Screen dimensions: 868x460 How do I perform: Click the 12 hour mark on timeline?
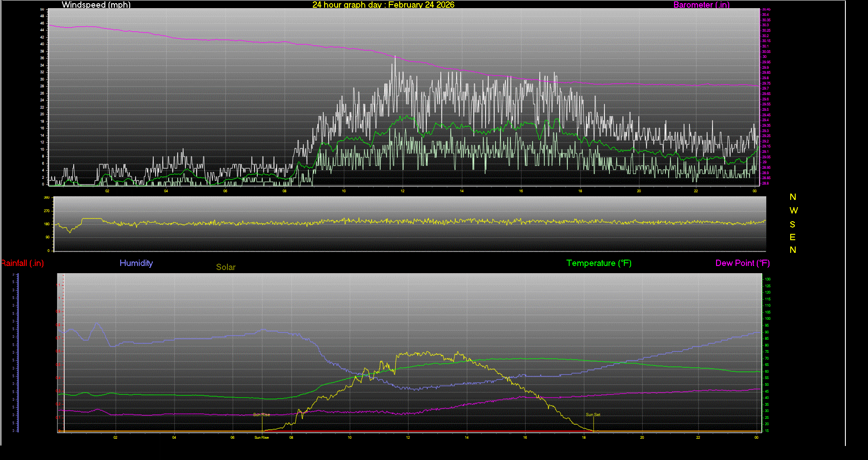[x=402, y=191]
